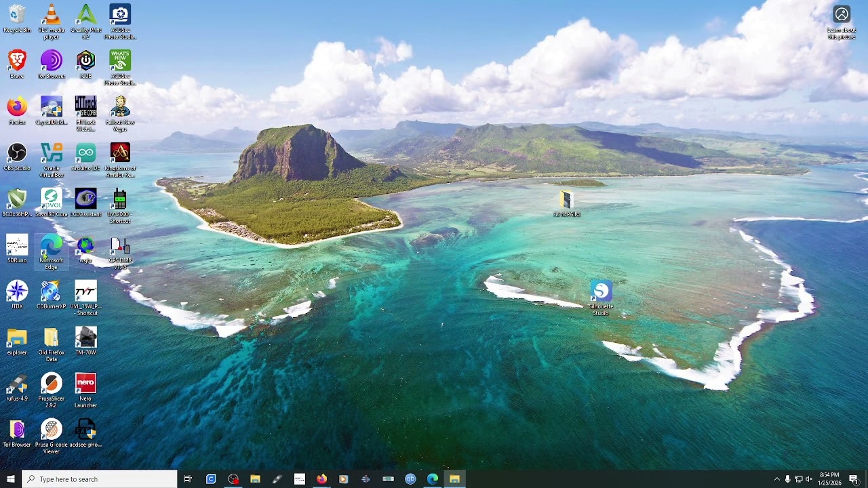Select the LCDAssistant shortcut
This screenshot has width=868, height=488.
pos(86,203)
